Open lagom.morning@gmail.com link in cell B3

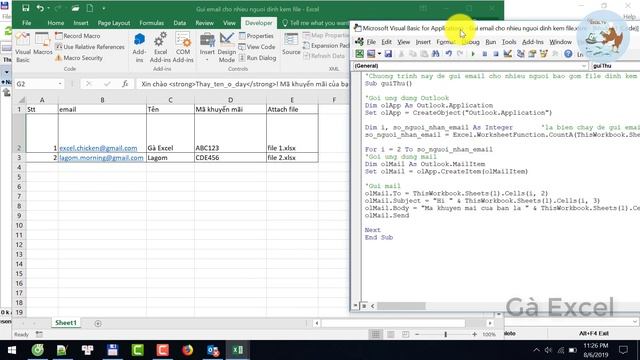pyautogui.click(x=102, y=158)
